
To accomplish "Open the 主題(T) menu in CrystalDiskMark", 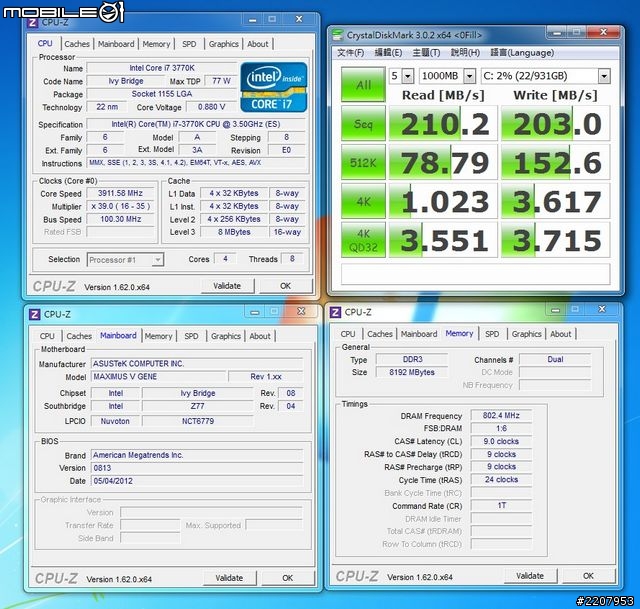I will (426, 53).
